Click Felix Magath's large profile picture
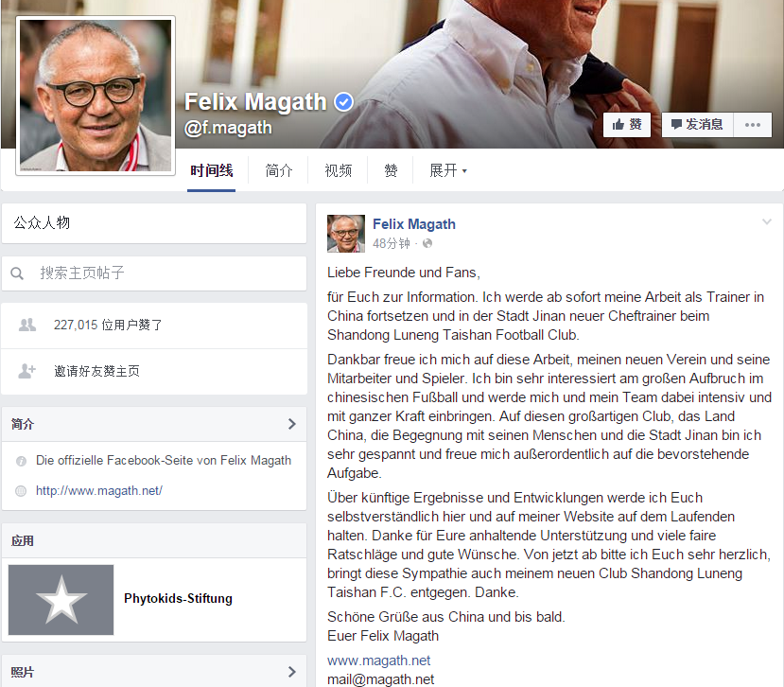 tap(96, 96)
